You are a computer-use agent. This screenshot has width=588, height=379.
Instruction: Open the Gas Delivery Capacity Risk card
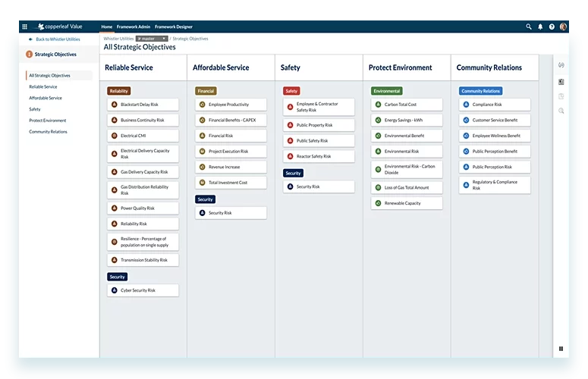point(143,172)
